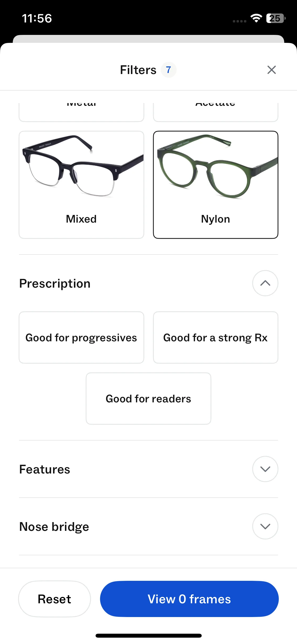Tap the Prescription section heading
The width and height of the screenshot is (297, 644).
point(55,283)
